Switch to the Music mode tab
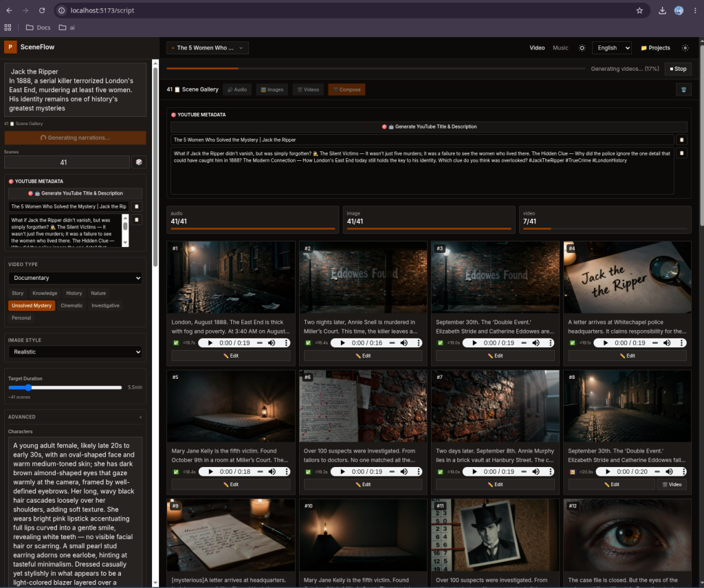The image size is (704, 588). [560, 47]
